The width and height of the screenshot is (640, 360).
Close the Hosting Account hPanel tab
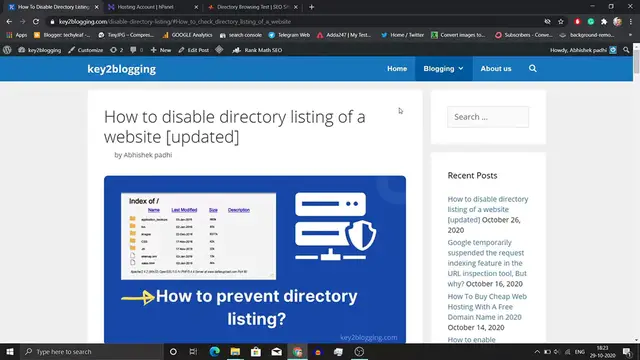coord(196,7)
